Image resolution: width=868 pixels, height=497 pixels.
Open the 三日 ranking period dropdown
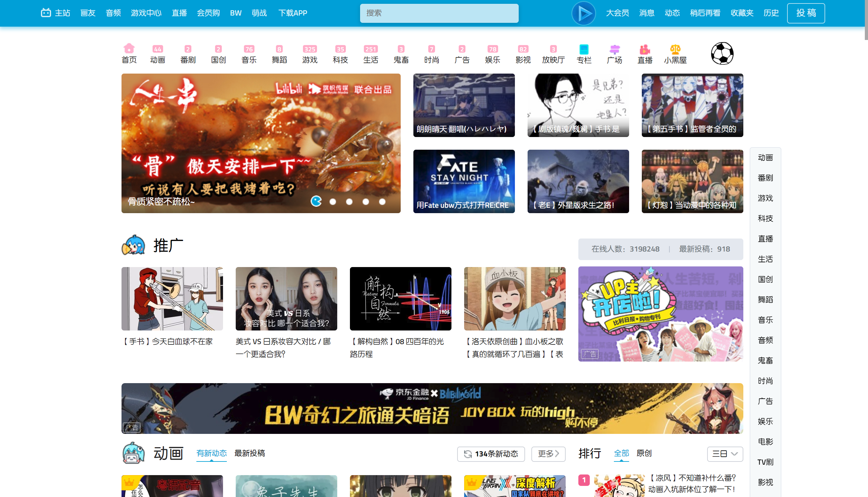[x=725, y=454]
